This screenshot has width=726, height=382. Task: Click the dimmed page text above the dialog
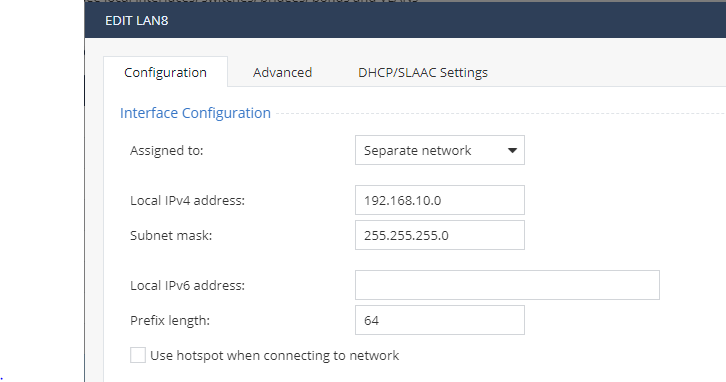point(252,1)
